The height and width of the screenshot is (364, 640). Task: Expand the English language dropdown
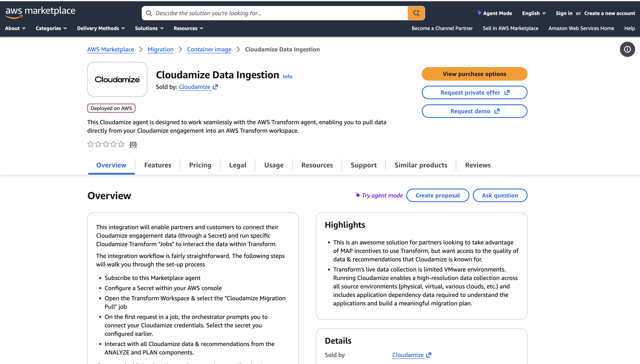pos(534,13)
